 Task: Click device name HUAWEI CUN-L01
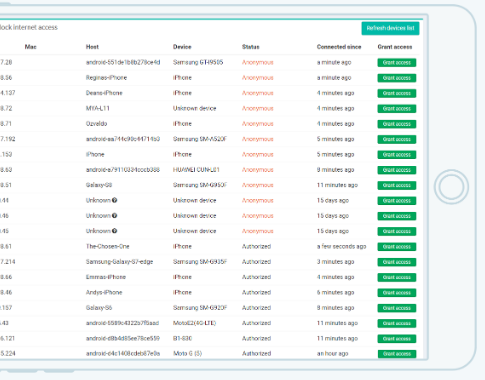pos(196,170)
